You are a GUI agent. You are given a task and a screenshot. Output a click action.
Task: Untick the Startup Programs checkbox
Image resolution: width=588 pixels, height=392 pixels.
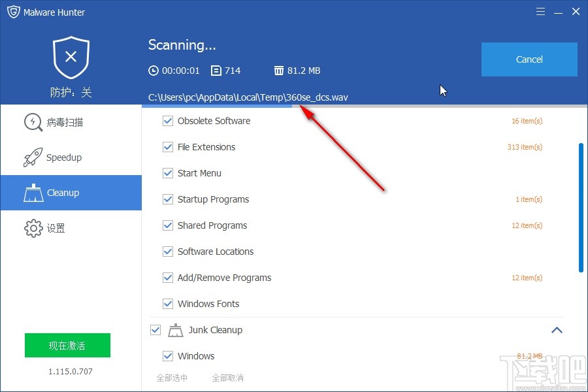coord(168,199)
